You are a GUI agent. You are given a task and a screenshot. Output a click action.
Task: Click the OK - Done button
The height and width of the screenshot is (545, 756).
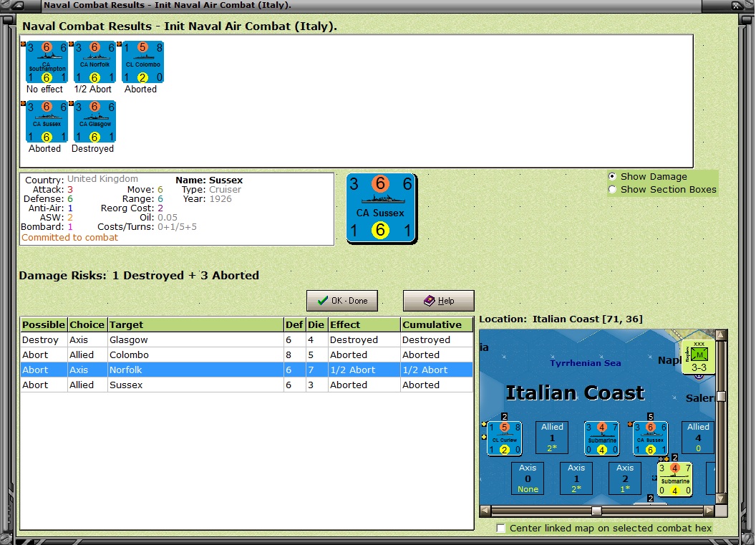(342, 301)
